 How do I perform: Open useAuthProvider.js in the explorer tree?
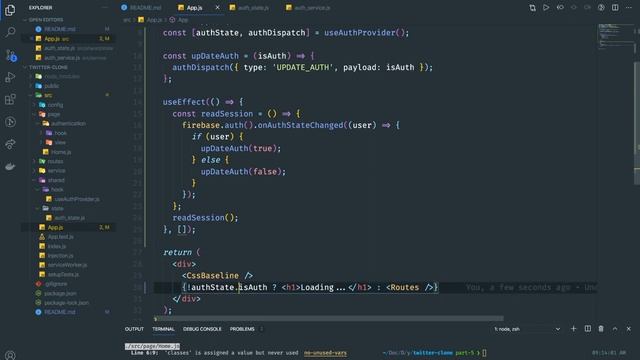77,199
